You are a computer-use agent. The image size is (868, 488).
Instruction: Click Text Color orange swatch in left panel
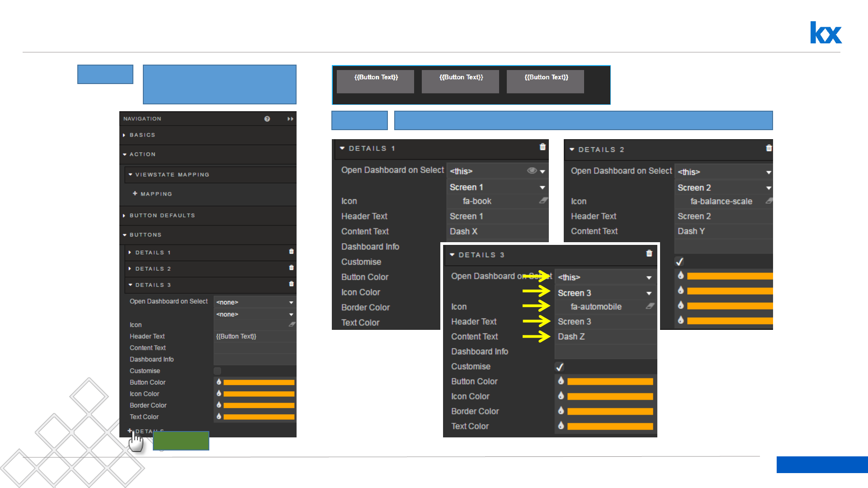259,417
